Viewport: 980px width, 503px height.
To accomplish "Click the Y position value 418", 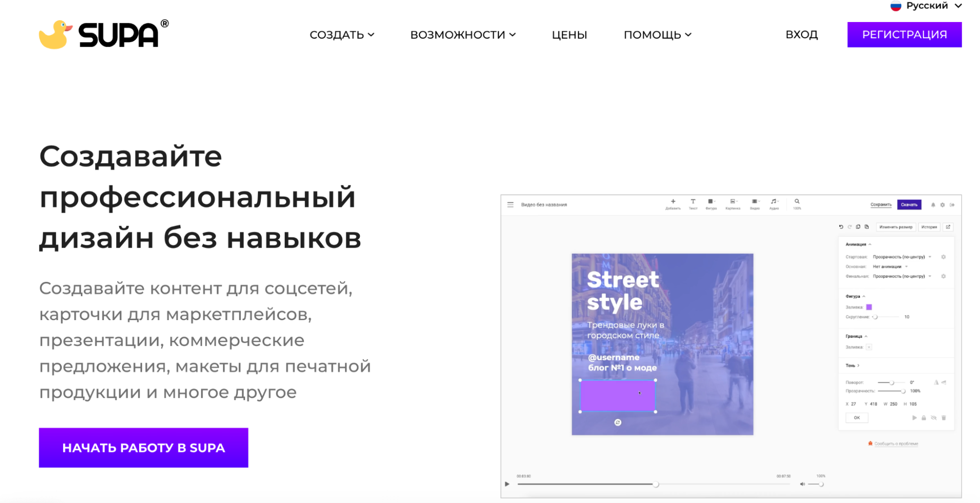I will [874, 404].
